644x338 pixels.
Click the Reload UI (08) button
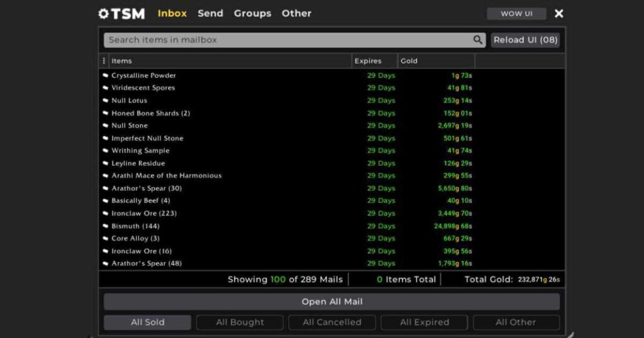pyautogui.click(x=525, y=40)
